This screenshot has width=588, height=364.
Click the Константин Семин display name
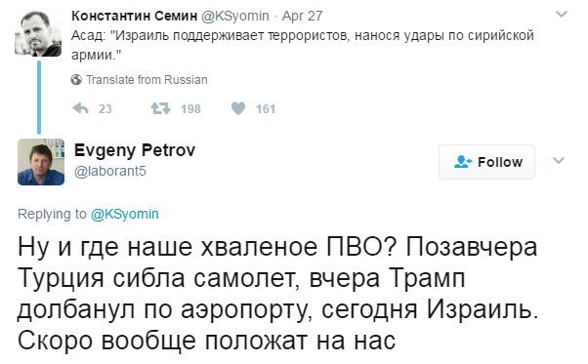pos(134,16)
